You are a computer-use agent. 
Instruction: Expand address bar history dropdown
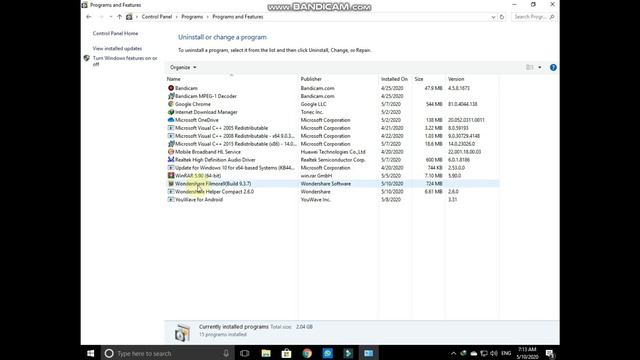point(493,17)
